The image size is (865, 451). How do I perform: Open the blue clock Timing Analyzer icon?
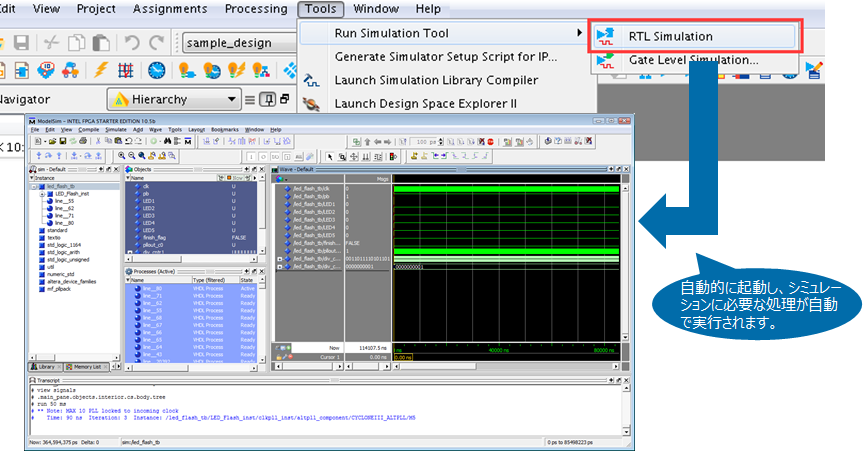[157, 70]
